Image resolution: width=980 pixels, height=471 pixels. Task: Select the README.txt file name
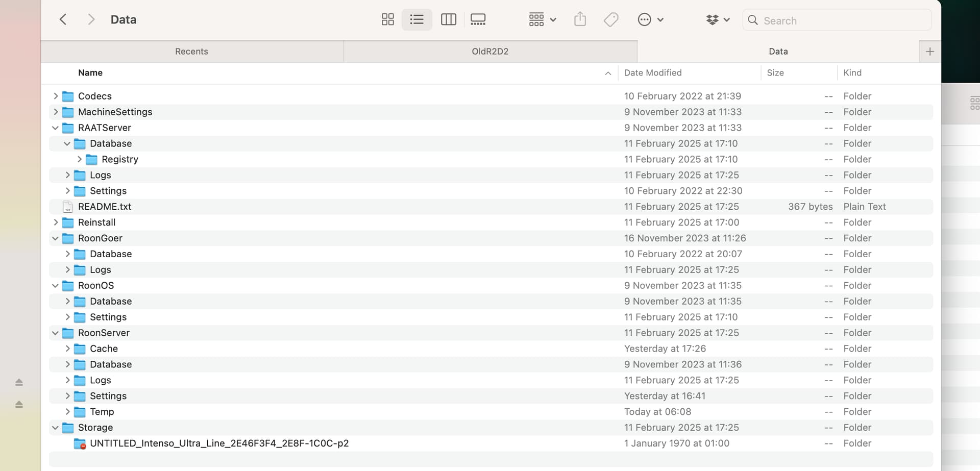[x=105, y=207]
